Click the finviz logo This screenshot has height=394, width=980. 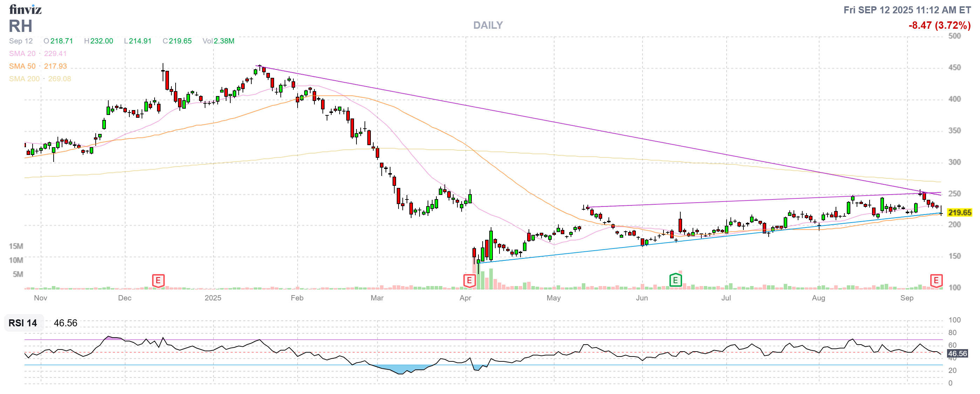pos(25,9)
